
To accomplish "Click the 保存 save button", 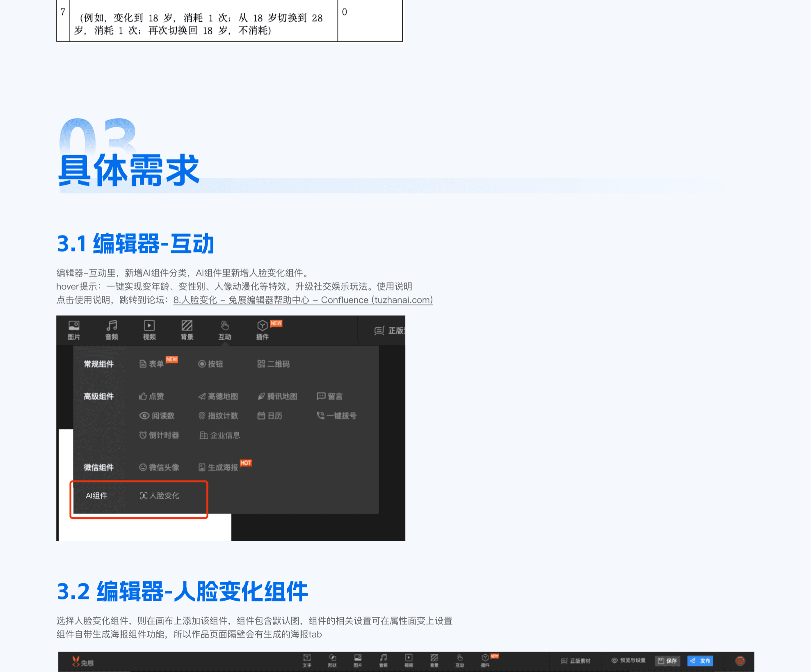I will coord(667,661).
